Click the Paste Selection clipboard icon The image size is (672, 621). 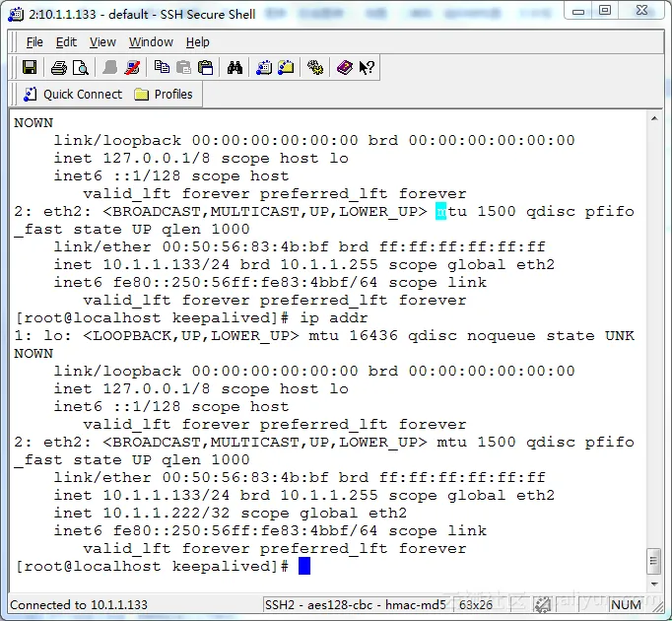pyautogui.click(x=205, y=67)
